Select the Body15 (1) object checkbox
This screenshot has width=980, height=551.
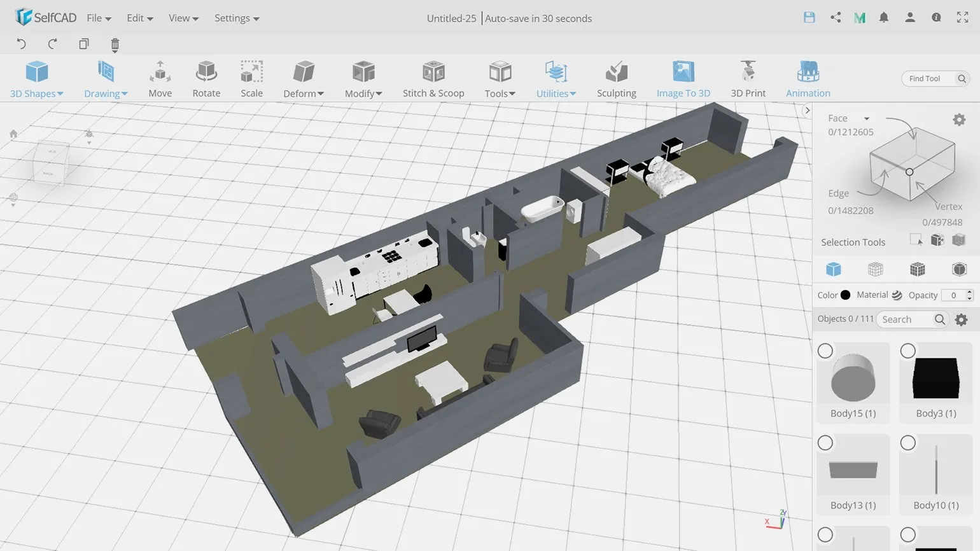(825, 351)
